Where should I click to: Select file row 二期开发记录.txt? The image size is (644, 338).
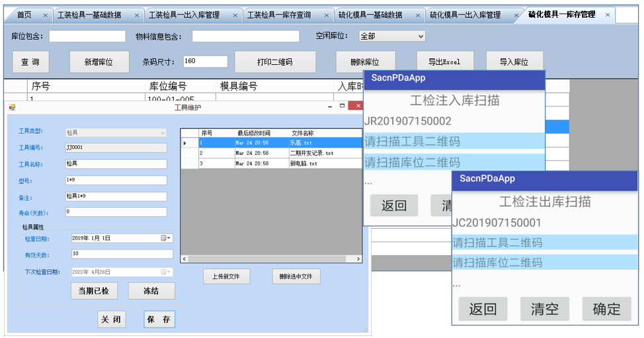pyautogui.click(x=272, y=153)
